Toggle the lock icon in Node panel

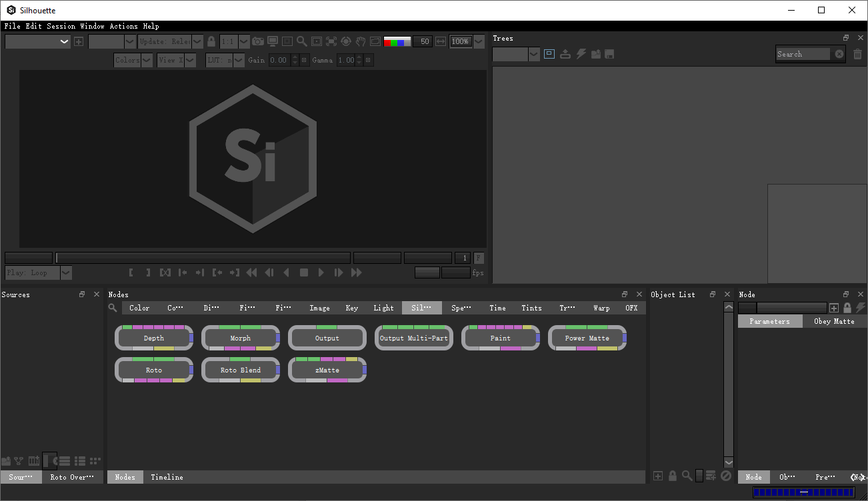click(847, 308)
